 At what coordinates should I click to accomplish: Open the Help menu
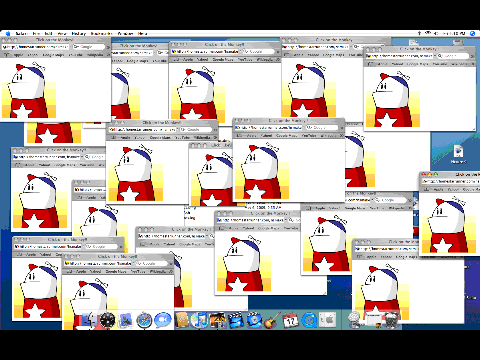[x=142, y=33]
